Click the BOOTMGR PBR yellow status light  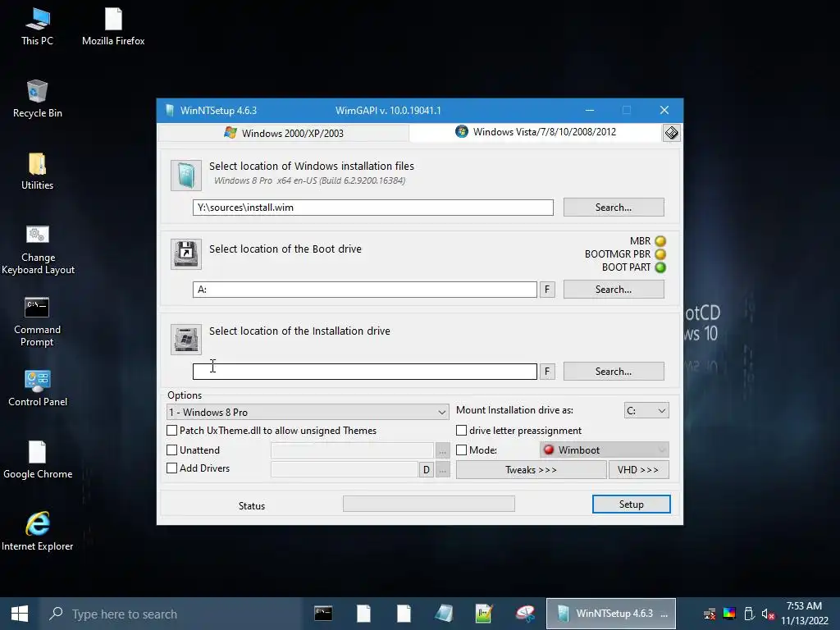pyautogui.click(x=660, y=254)
